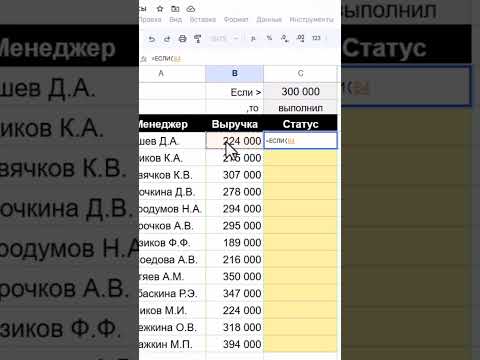Apply the percent format icon
480x360 pixels.
pos(269,38)
